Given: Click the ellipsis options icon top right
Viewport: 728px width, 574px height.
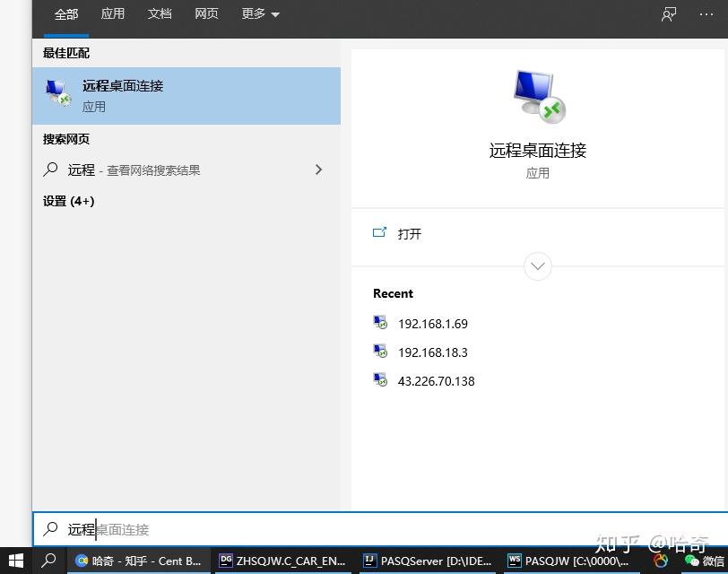Looking at the screenshot, I should (x=706, y=14).
